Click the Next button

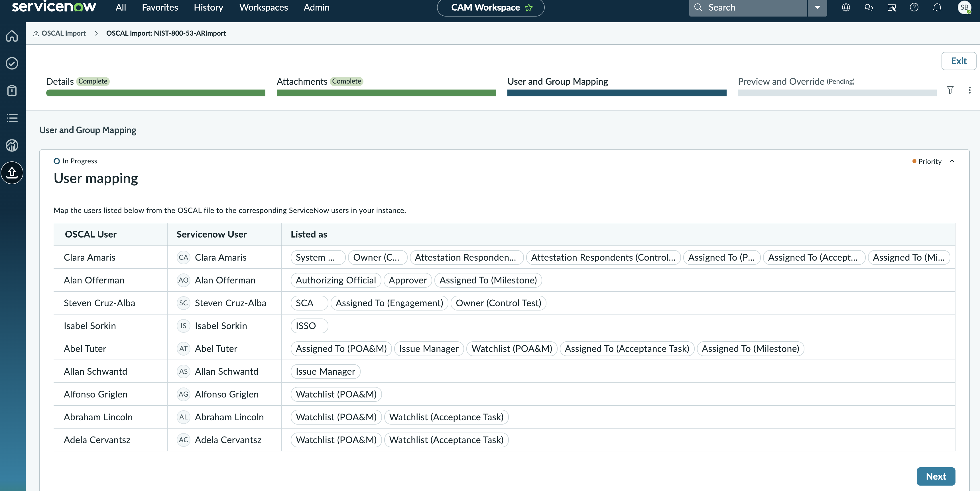(x=936, y=476)
